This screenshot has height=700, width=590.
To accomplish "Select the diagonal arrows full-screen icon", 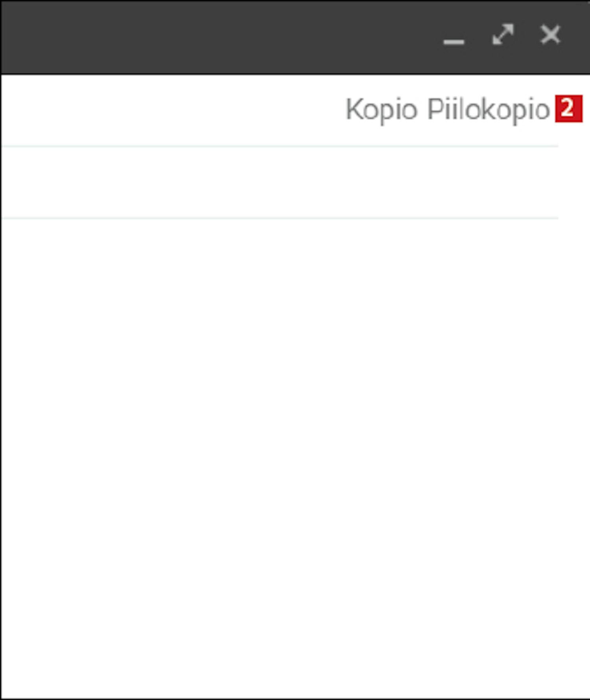I will 503,35.
